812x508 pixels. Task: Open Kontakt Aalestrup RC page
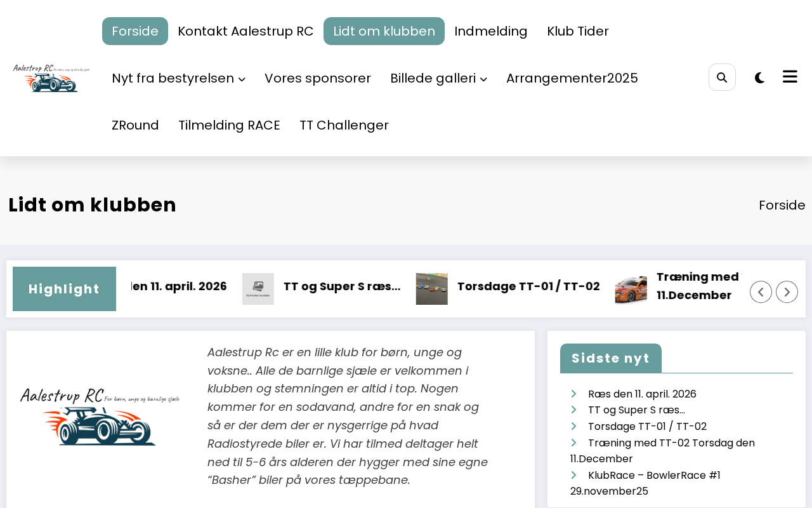[x=246, y=31]
